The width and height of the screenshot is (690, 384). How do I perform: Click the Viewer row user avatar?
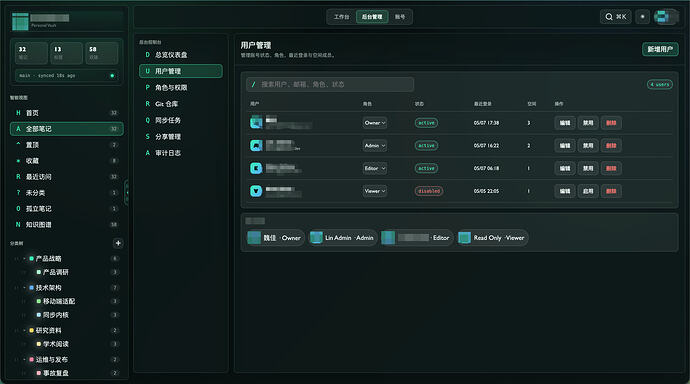point(256,191)
